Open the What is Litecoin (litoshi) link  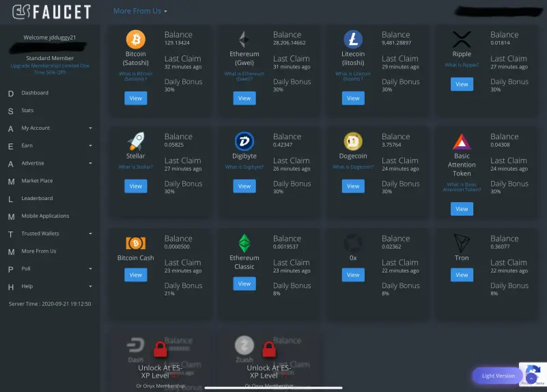pyautogui.click(x=353, y=76)
